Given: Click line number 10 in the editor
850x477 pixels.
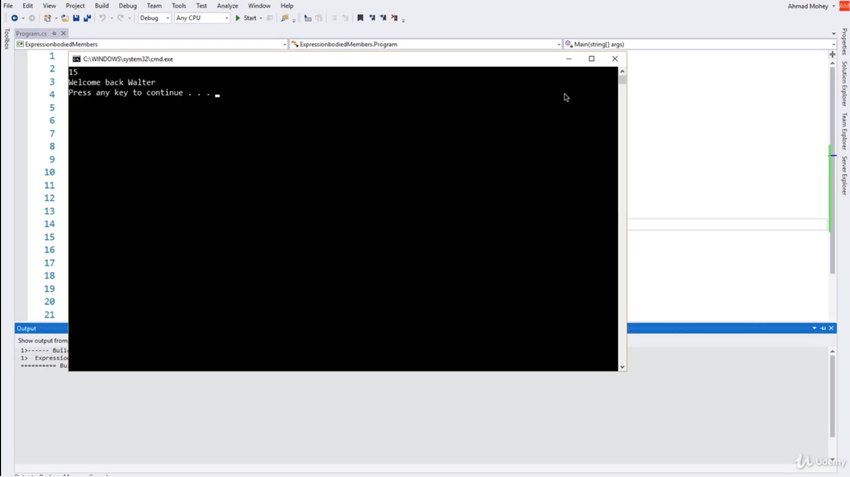Looking at the screenshot, I should 49,172.
